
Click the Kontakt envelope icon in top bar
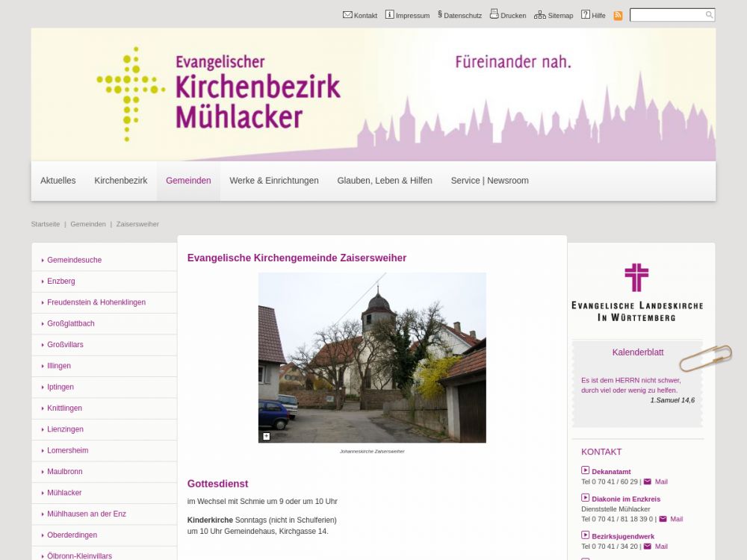tap(347, 14)
